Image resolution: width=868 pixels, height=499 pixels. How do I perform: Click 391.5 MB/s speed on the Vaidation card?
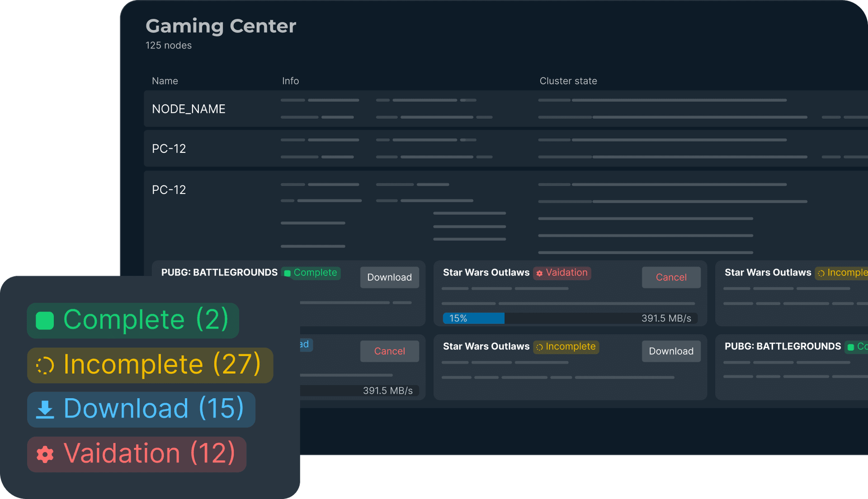click(x=666, y=318)
